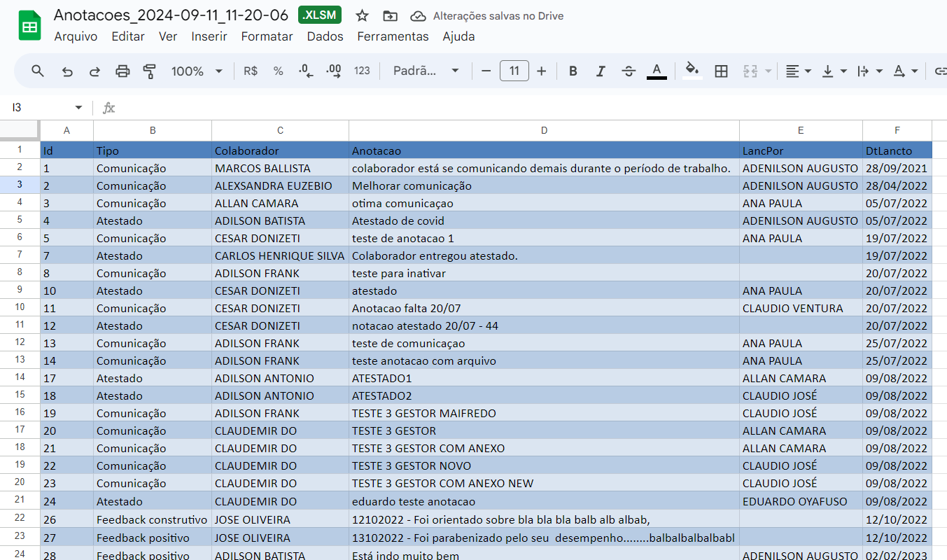The width and height of the screenshot is (947, 560).
Task: Open the Formatar menu
Action: click(x=267, y=36)
